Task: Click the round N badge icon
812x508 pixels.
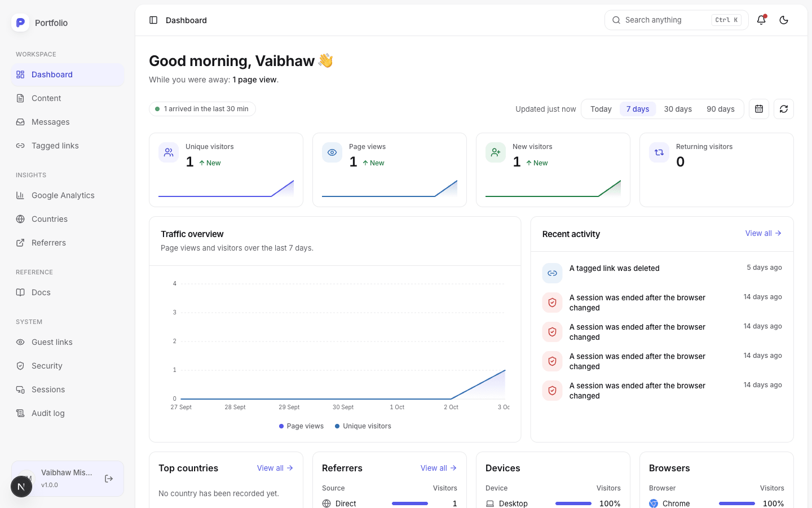Action: click(21, 487)
